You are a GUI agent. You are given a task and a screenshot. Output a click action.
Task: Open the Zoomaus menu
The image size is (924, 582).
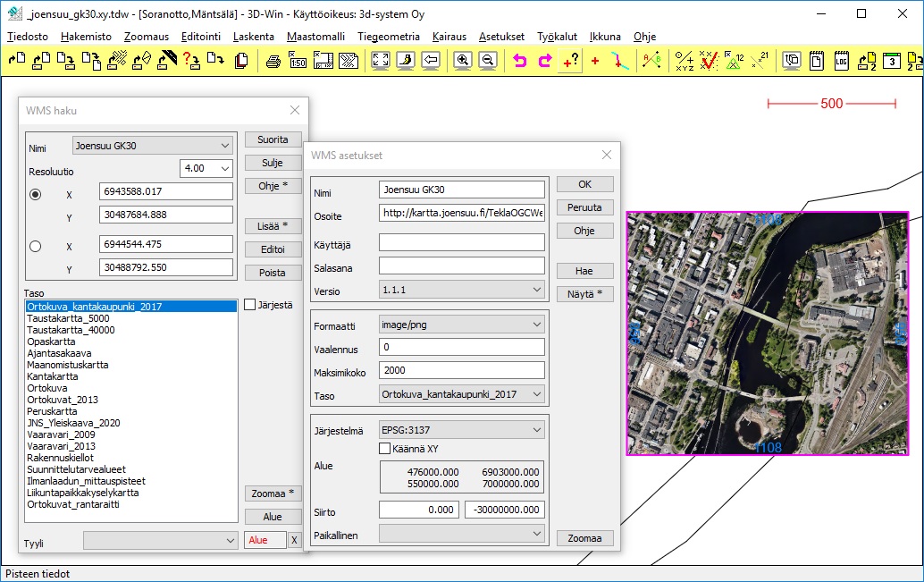coord(147,37)
